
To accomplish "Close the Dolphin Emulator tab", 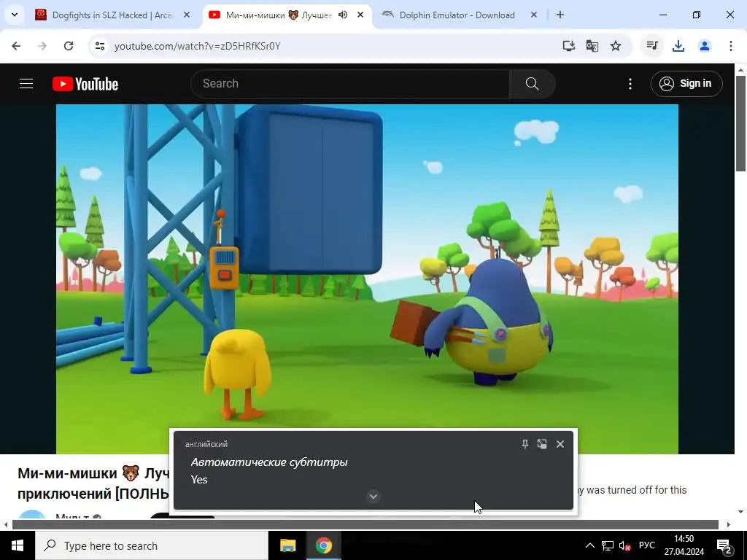I will [534, 15].
